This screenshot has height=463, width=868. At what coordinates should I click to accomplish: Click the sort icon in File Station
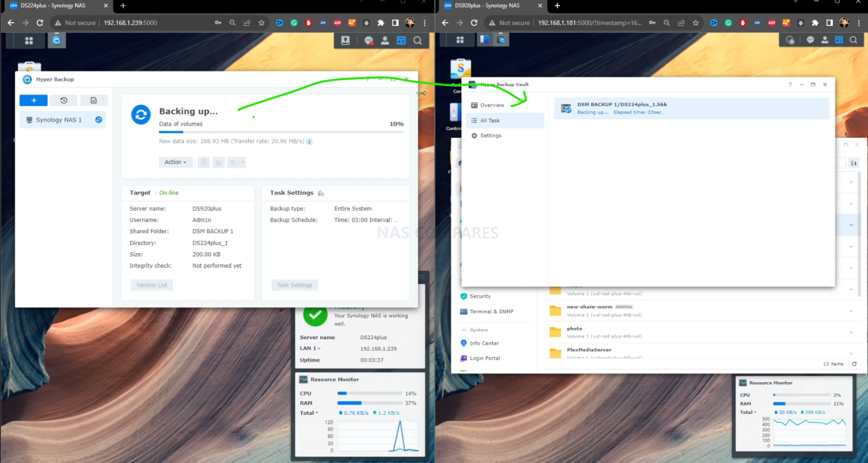point(854,163)
